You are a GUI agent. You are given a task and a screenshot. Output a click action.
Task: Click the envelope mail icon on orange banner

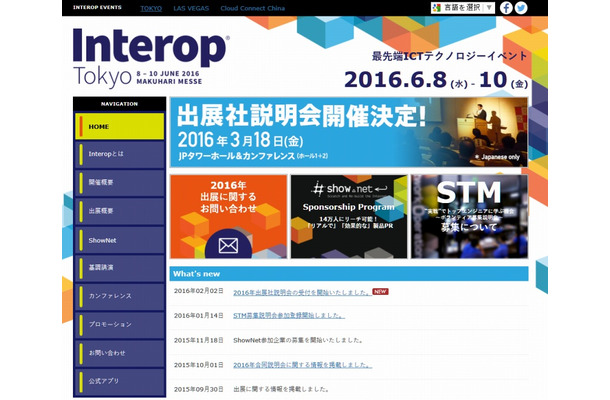(x=228, y=246)
